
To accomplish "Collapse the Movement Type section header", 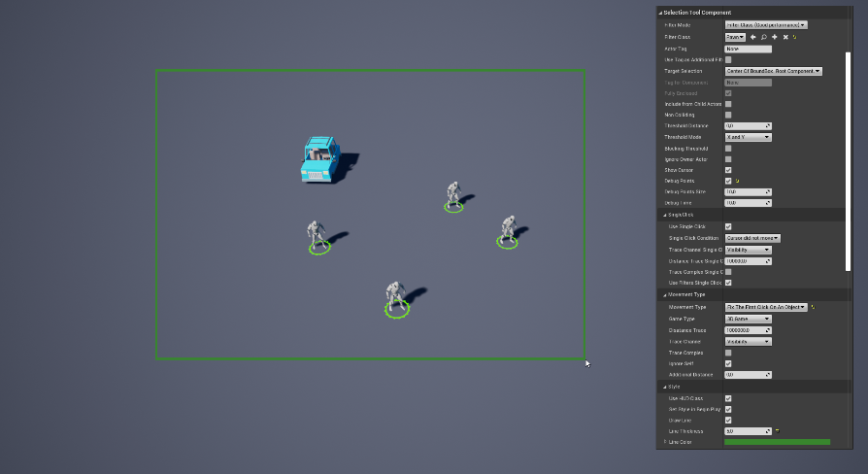I will (x=687, y=294).
